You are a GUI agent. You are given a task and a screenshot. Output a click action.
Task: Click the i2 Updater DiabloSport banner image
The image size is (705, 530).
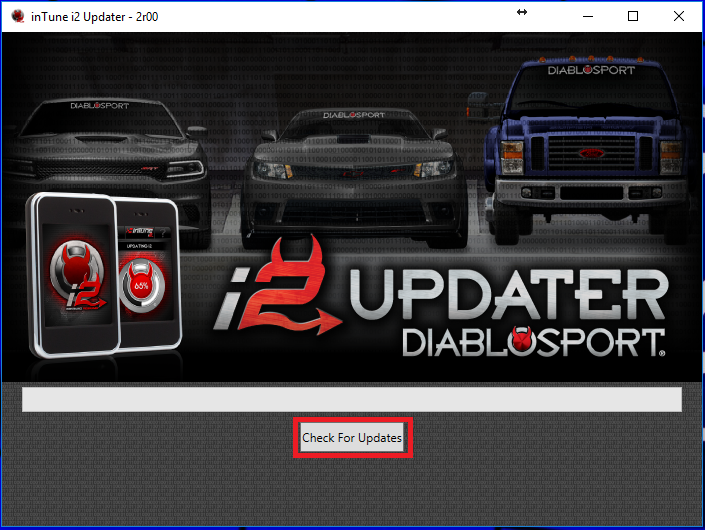(352, 207)
